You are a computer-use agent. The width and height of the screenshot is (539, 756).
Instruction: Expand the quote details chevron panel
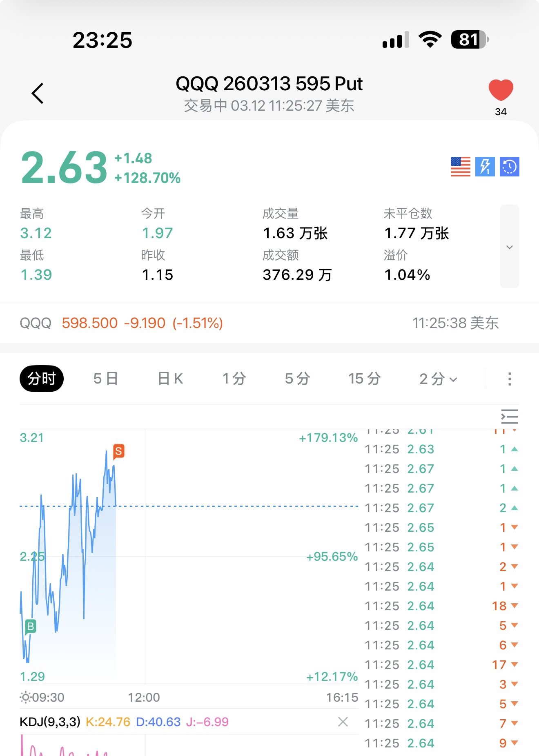(x=509, y=247)
